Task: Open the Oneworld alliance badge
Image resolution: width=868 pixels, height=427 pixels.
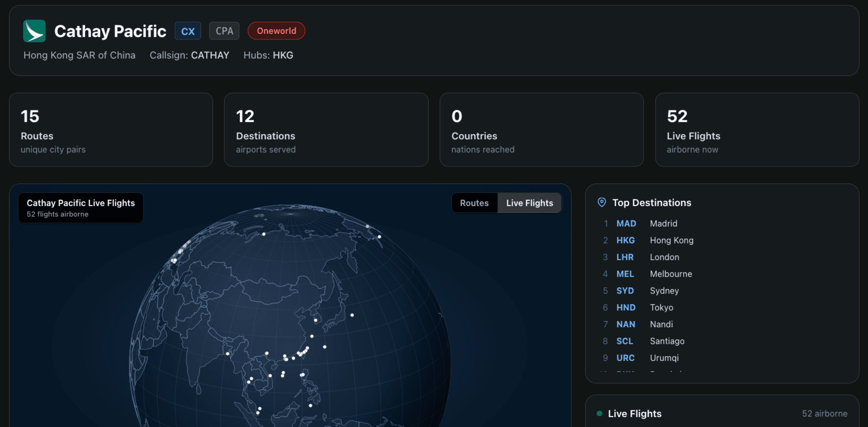Action: pos(276,31)
